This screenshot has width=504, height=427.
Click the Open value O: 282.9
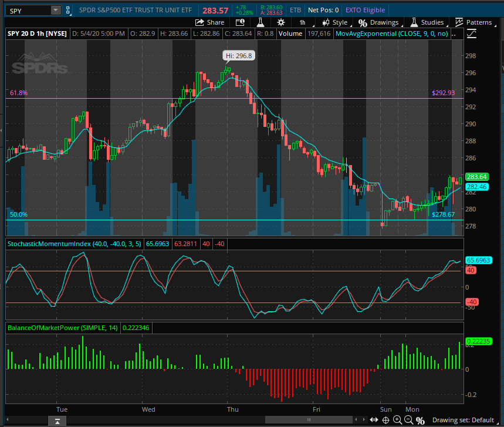tap(143, 34)
